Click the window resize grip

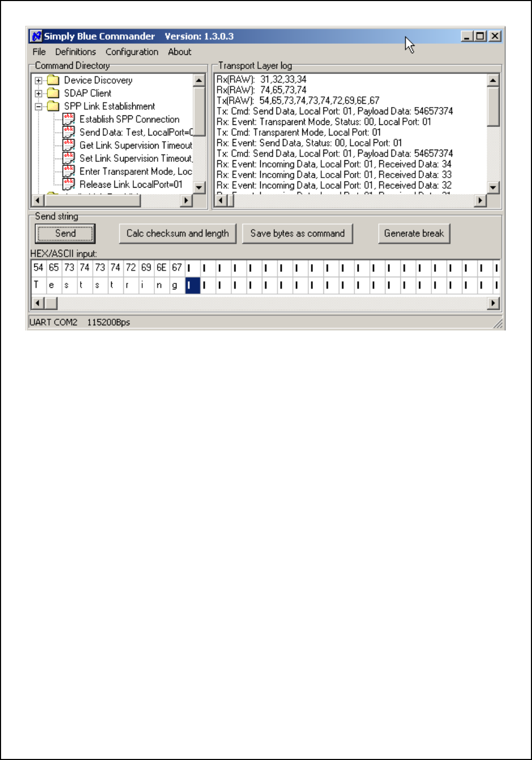498,324
